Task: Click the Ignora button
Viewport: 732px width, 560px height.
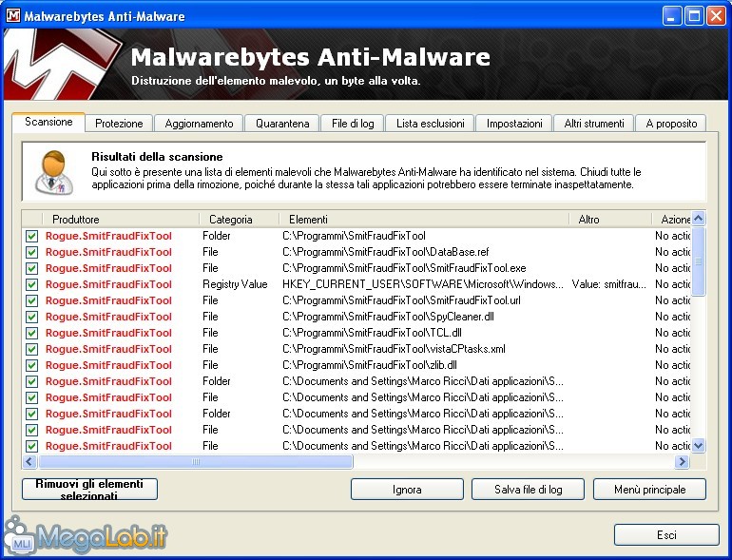Action: (407, 490)
